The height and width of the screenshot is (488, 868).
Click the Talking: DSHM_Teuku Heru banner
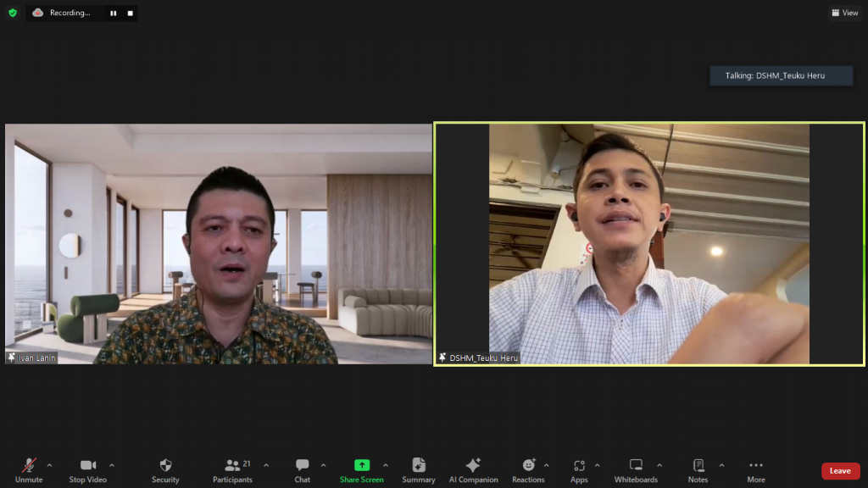click(x=781, y=75)
